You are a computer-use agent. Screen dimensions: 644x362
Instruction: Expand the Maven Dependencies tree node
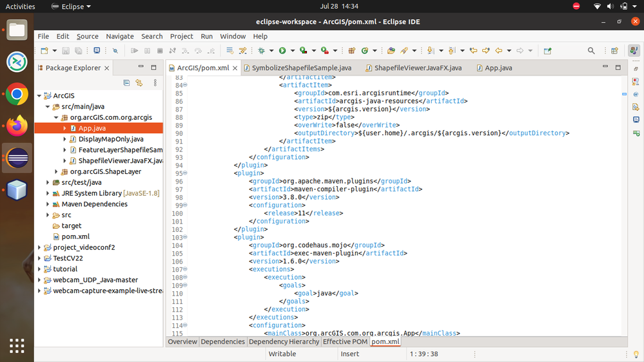[x=48, y=204]
